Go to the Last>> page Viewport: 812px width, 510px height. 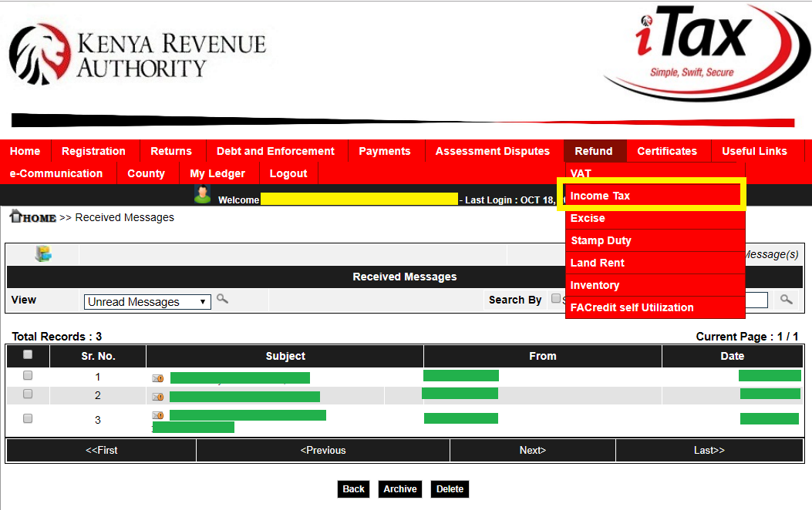coord(709,450)
